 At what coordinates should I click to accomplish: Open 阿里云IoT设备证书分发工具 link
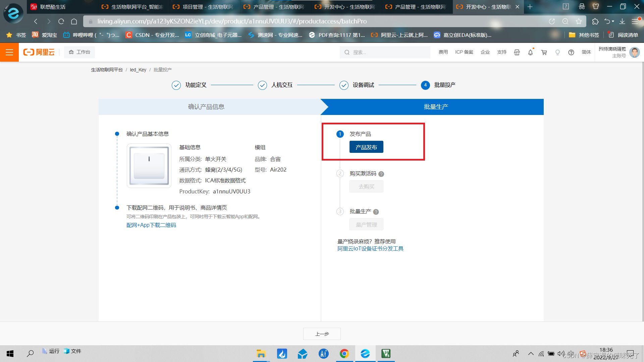370,249
